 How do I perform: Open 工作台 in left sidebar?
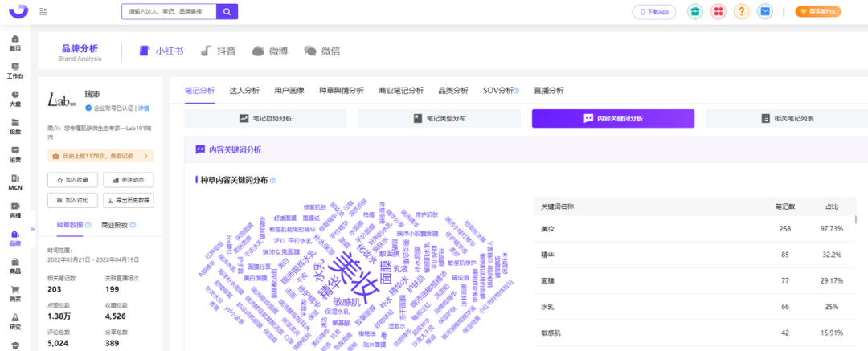(x=15, y=71)
